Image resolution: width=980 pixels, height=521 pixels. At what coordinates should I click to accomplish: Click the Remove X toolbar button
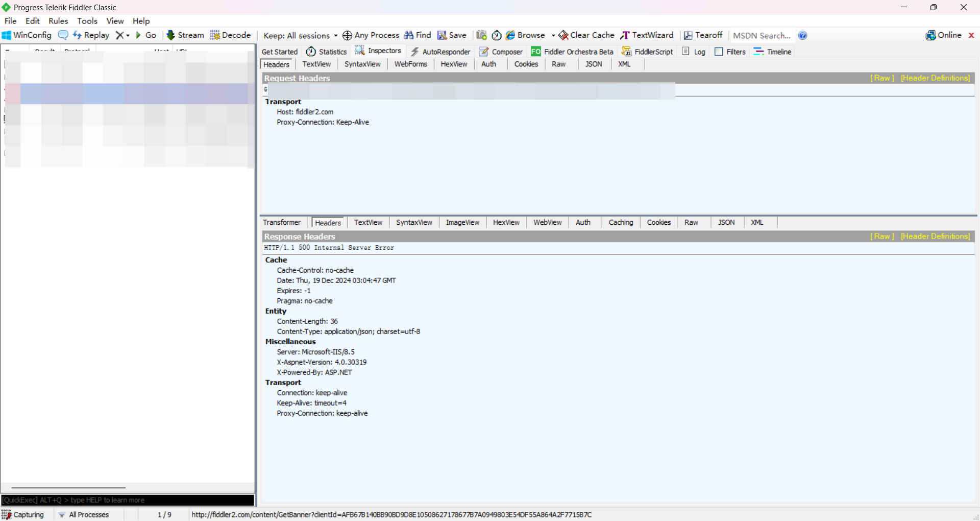[x=119, y=35]
